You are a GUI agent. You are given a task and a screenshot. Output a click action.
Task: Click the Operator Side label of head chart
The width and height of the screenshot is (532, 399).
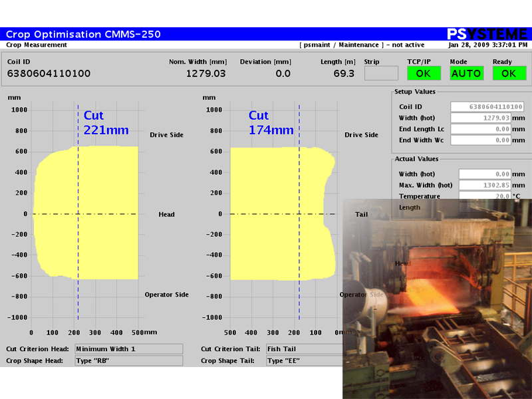pyautogui.click(x=167, y=295)
